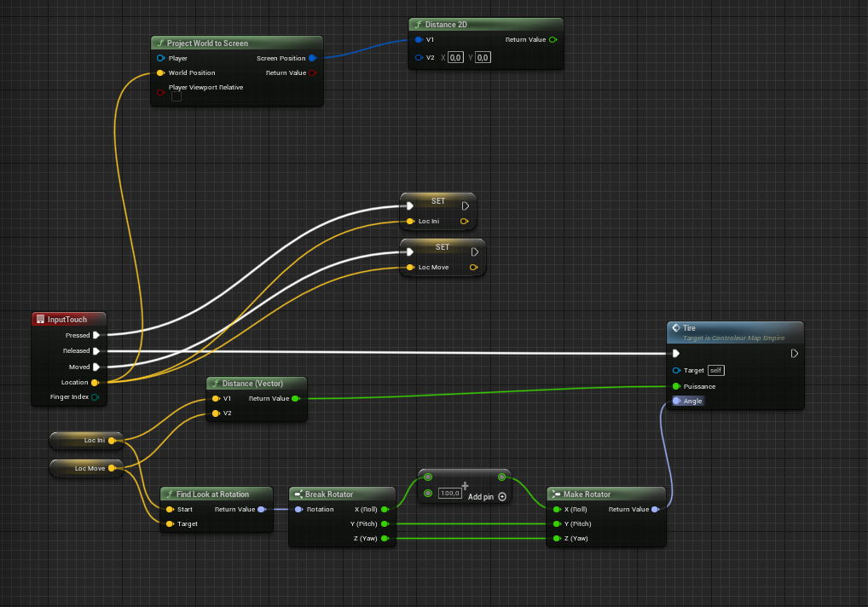Select the Pressed execution pin on InputTouch
Viewport: 868px width, 607px height.
pyautogui.click(x=96, y=335)
